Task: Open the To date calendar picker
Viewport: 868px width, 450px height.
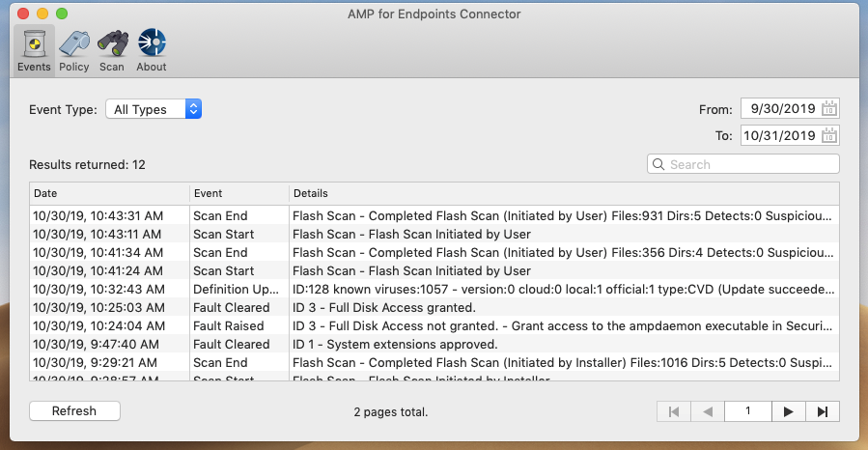Action: [x=829, y=135]
